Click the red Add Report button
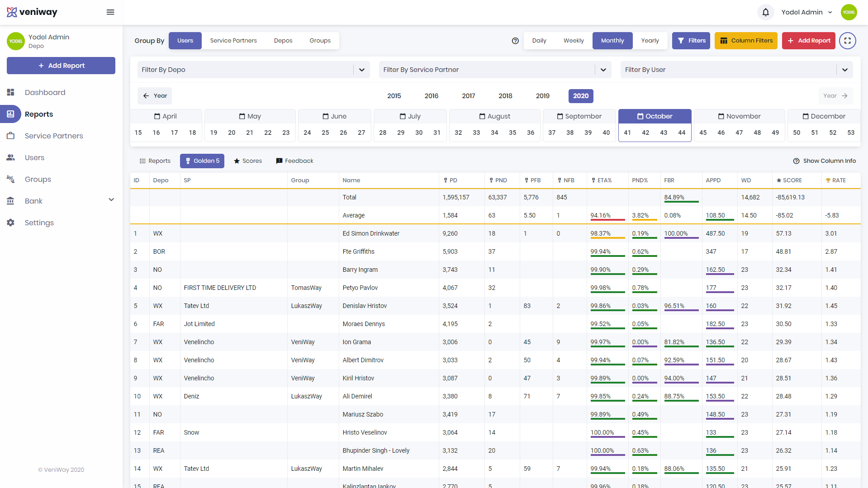Screen dimensions: 868x488 pyautogui.click(x=808, y=41)
